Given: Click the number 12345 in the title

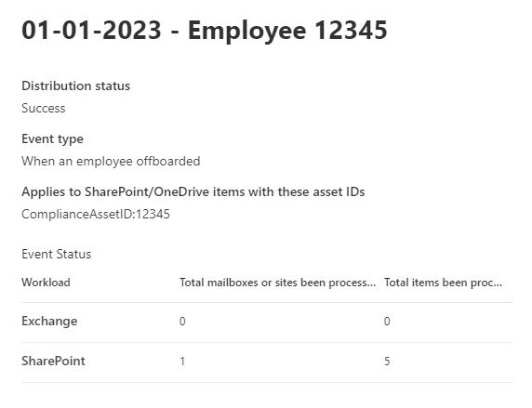Looking at the screenshot, I should (x=352, y=31).
